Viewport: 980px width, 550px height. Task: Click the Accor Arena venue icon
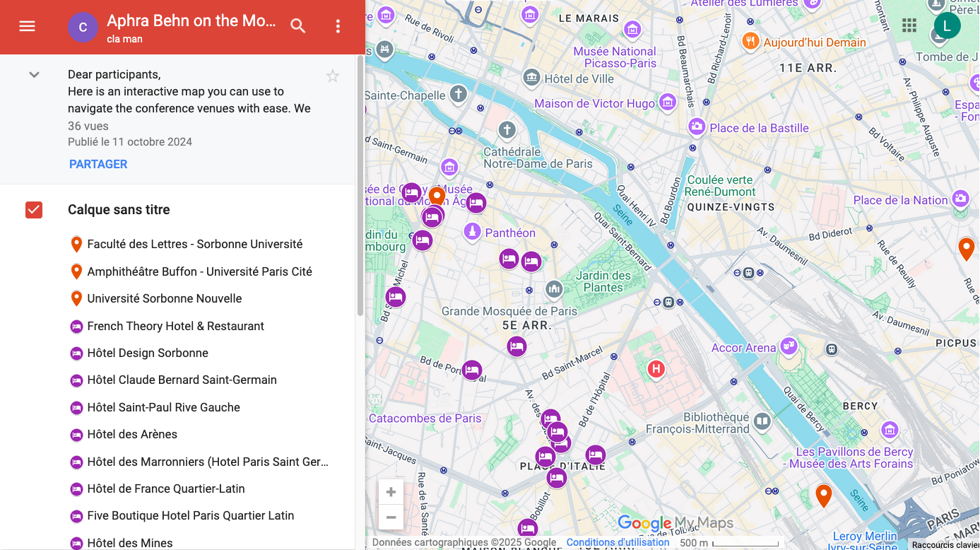point(789,346)
